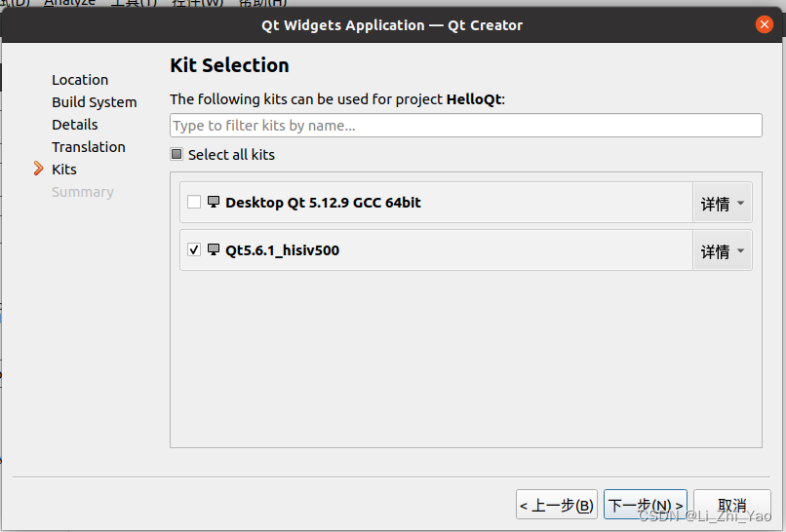Click the 下一步(N) next button
This screenshot has height=532, width=786.
pyautogui.click(x=645, y=505)
